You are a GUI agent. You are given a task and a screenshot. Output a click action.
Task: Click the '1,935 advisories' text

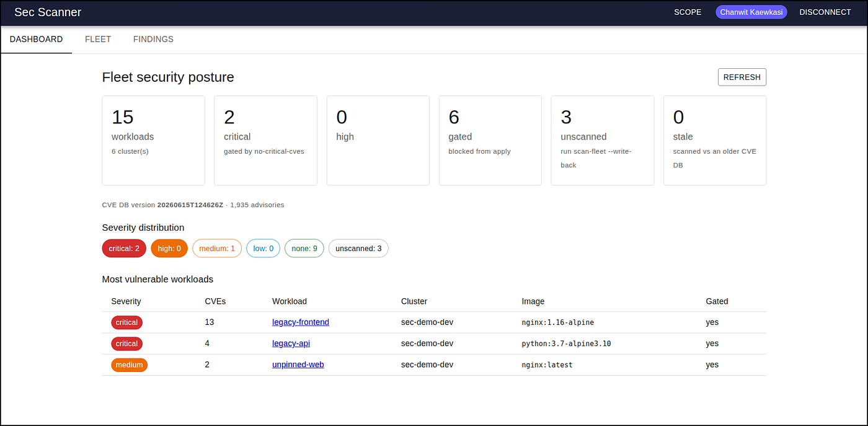(257, 205)
